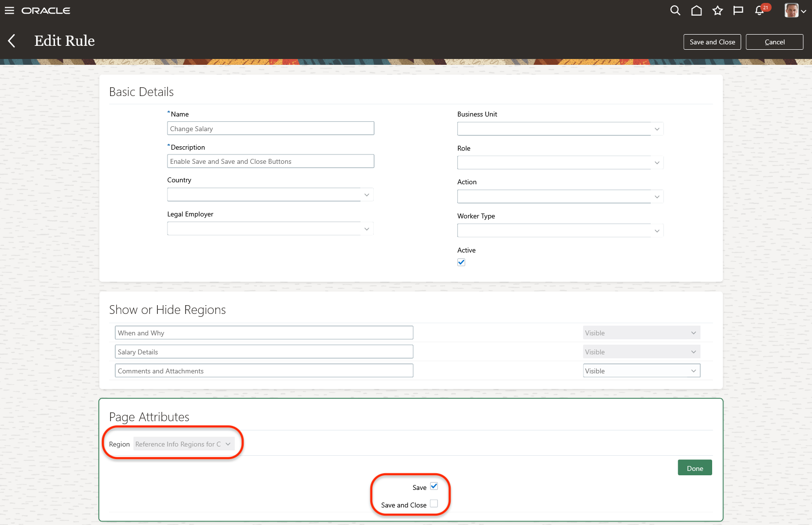Viewport: 812px width, 525px height.
Task: Open the hamburger navigation menu
Action: [9, 11]
